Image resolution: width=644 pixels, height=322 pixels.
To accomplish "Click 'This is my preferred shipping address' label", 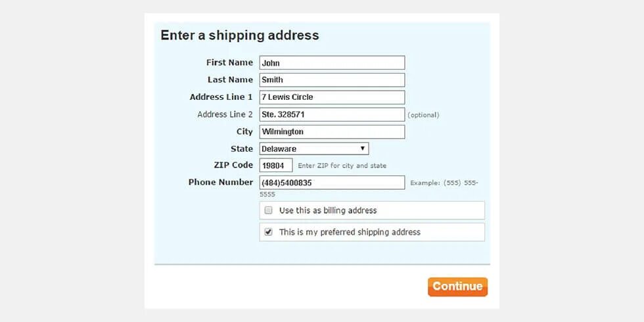I will coord(350,232).
